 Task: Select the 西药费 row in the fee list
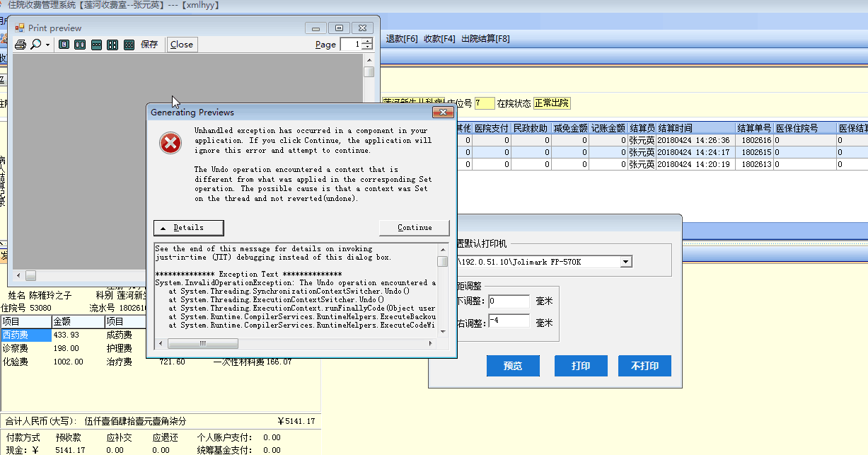(x=25, y=335)
